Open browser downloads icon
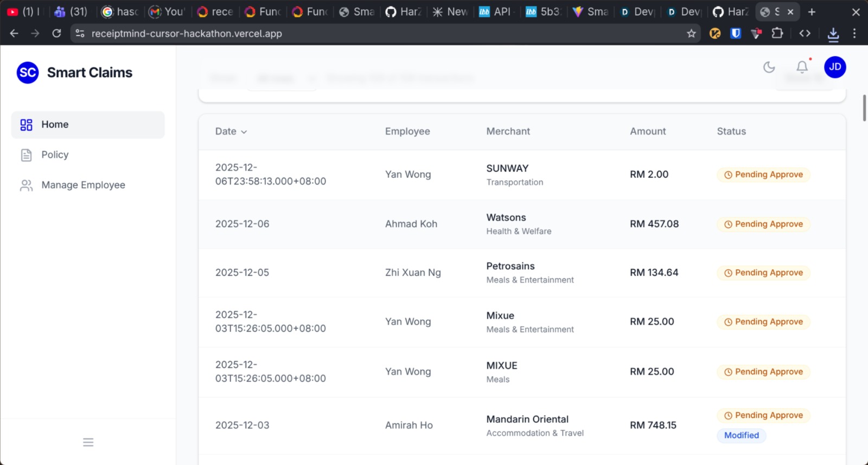 click(833, 34)
